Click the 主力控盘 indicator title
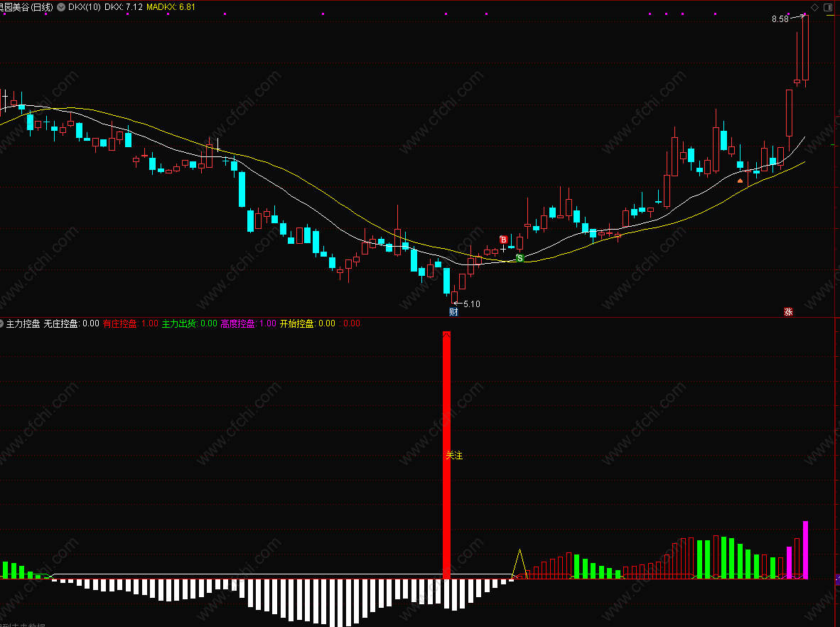This screenshot has width=840, height=627. [23, 323]
